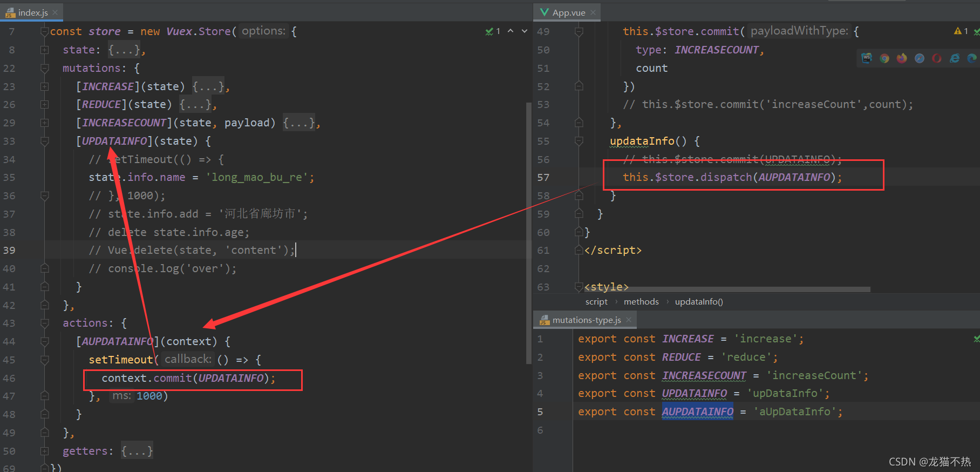Screen dimensions: 980x472
Task: Expand the folded state block on line 8
Action: tap(45, 50)
